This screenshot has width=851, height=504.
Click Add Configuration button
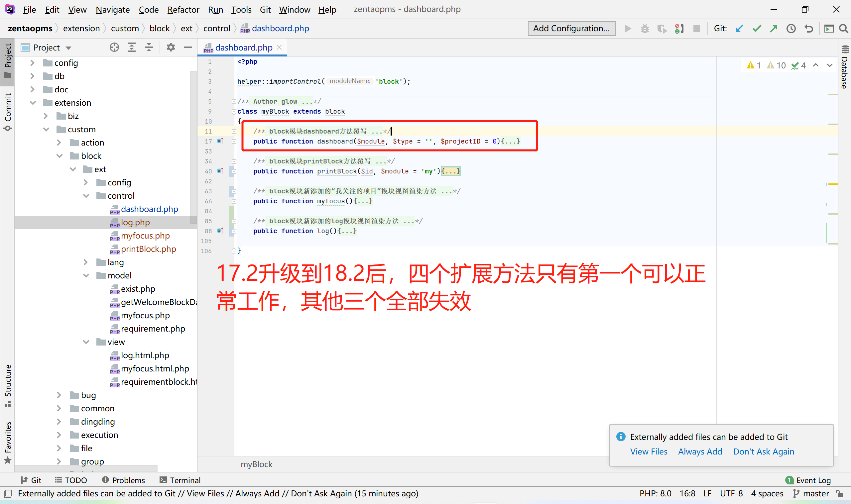pyautogui.click(x=571, y=28)
